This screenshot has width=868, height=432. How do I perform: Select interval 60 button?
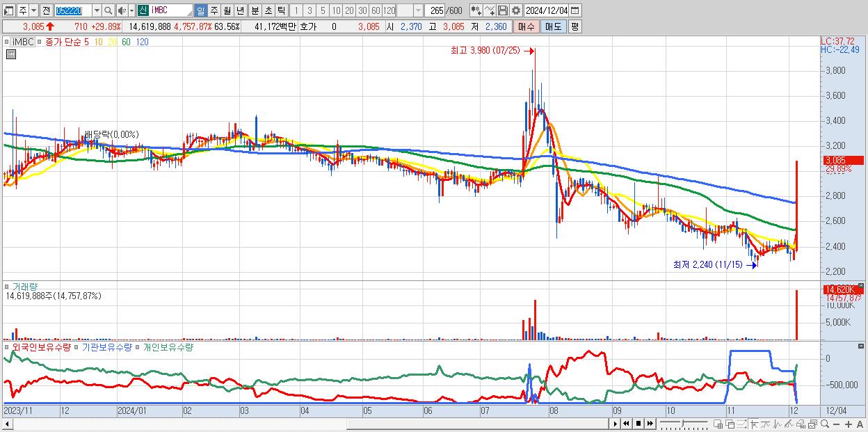[376, 10]
